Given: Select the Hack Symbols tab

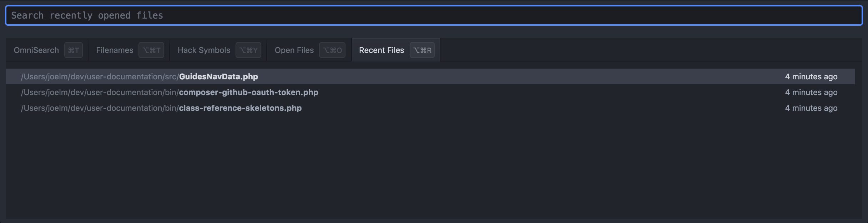Looking at the screenshot, I should point(218,50).
